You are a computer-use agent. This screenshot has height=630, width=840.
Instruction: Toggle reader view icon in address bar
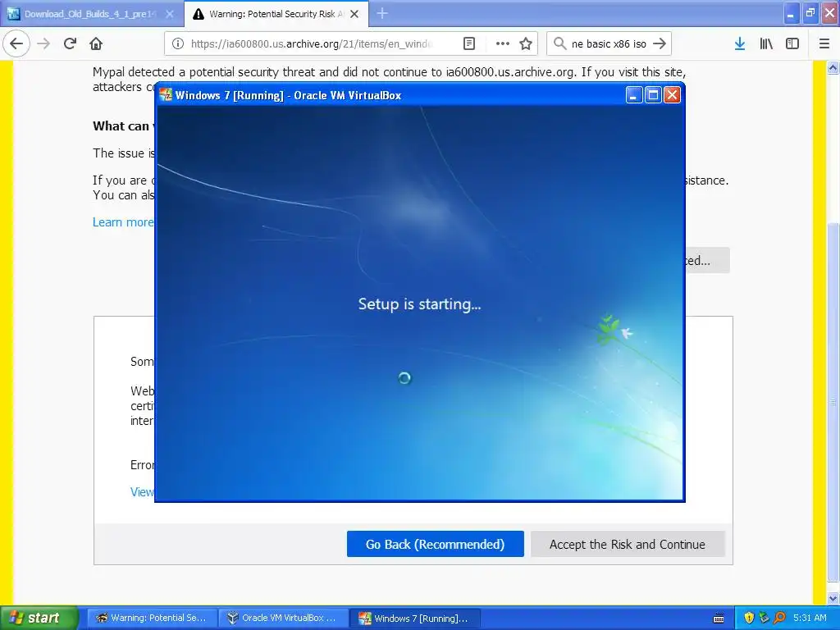click(x=468, y=44)
